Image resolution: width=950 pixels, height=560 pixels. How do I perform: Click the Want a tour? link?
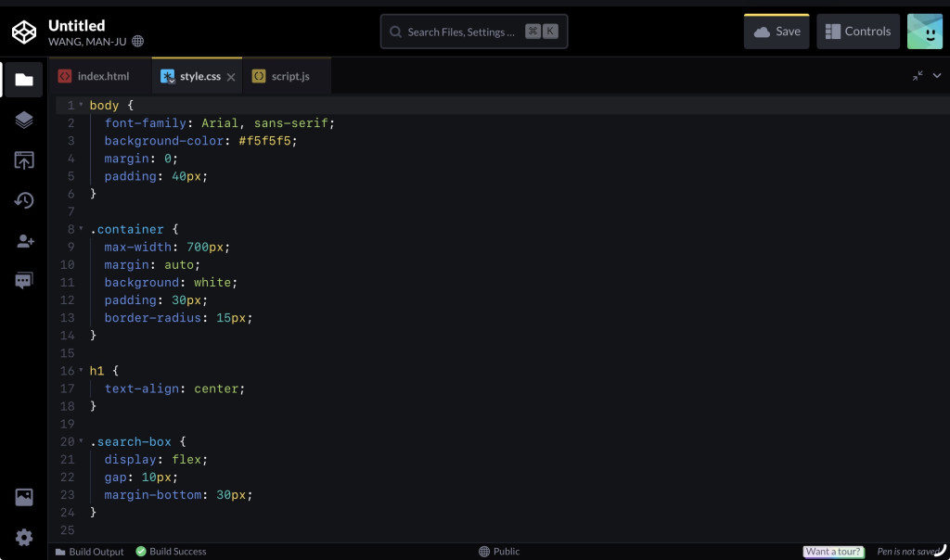click(833, 552)
